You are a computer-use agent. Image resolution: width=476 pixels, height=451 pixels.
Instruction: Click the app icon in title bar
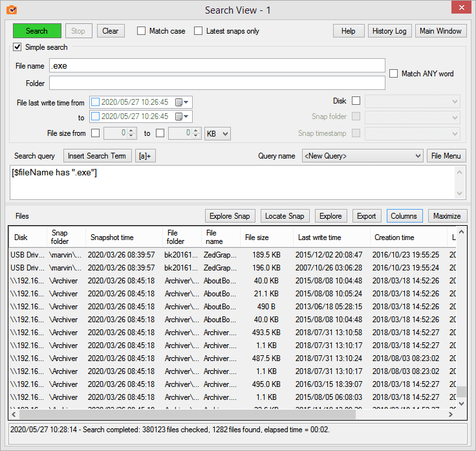coord(12,10)
